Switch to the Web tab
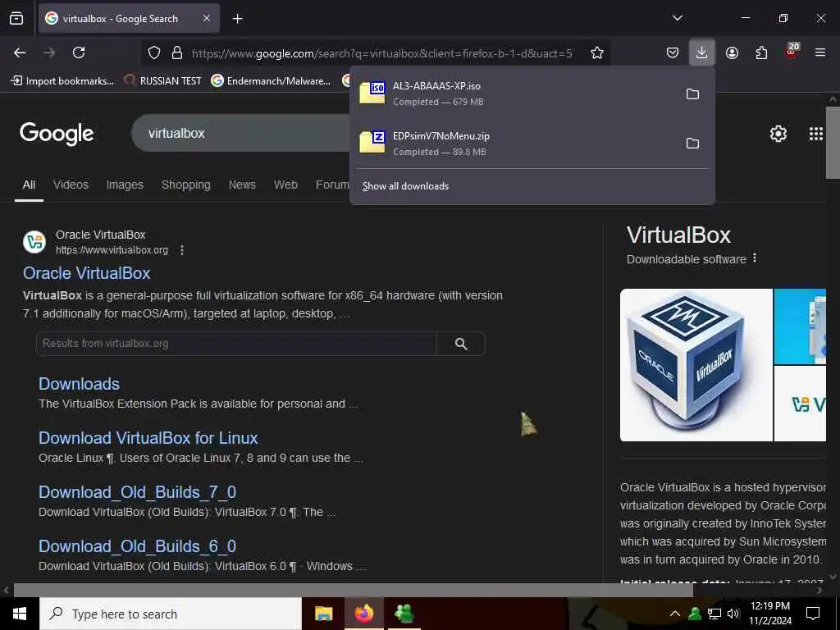840x630 pixels. (285, 185)
